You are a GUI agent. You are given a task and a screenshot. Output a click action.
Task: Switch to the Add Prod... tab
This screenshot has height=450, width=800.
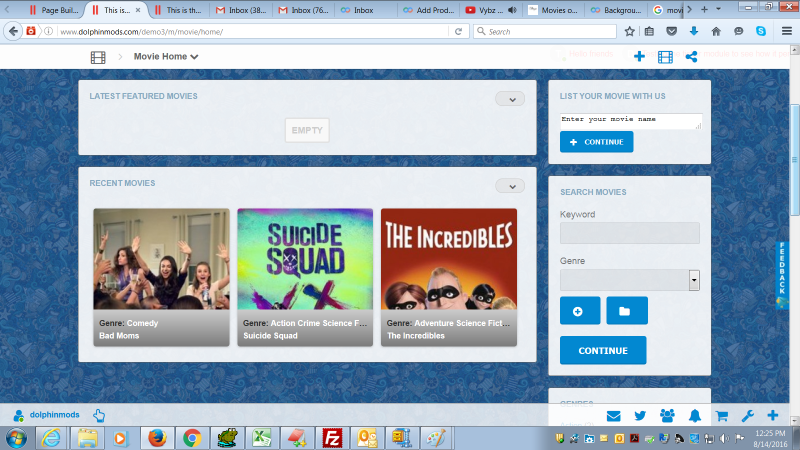pyautogui.click(x=429, y=10)
